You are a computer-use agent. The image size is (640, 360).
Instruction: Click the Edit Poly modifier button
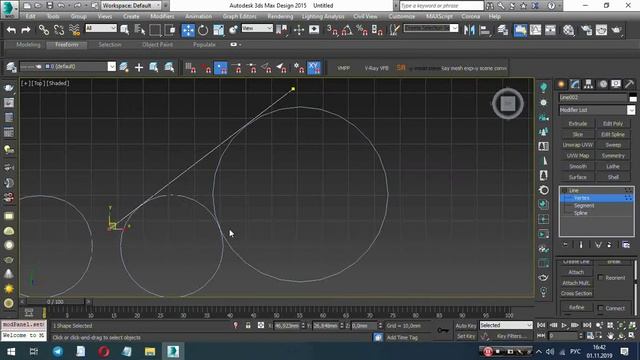(613, 124)
